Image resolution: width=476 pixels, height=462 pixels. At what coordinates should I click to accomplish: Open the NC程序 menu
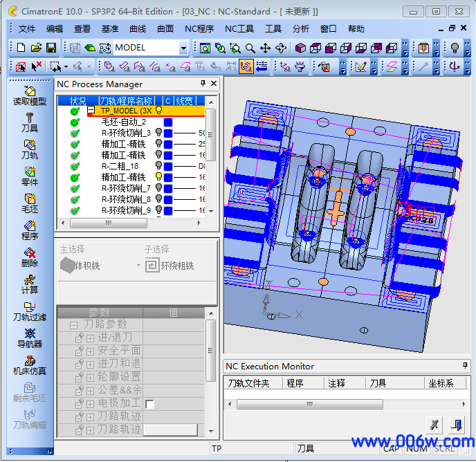point(199,29)
